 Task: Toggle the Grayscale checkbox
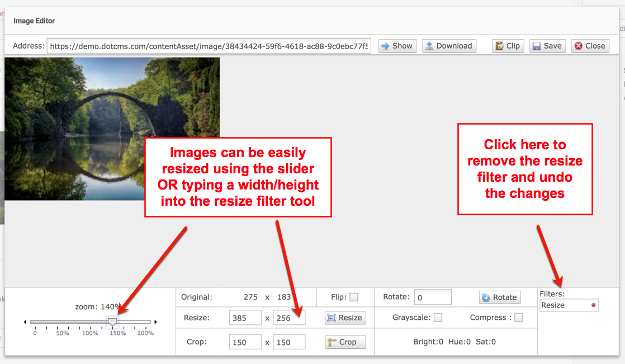[438, 318]
